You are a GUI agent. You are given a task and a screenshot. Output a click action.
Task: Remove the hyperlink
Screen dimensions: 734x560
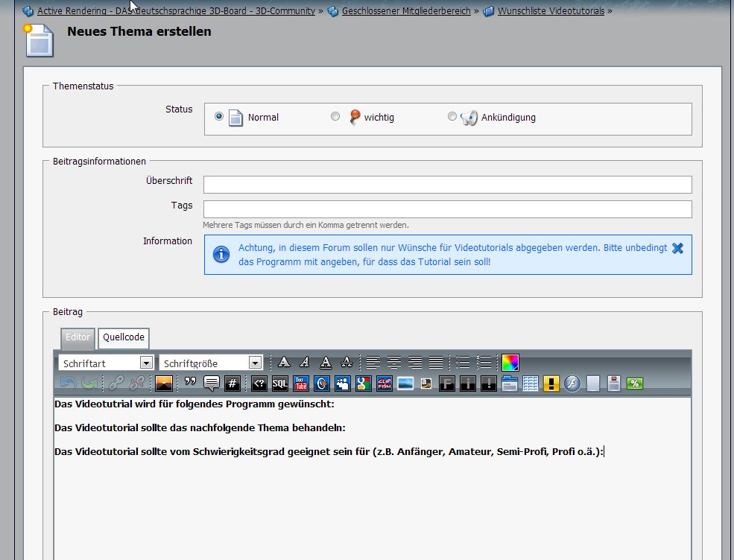(x=136, y=384)
